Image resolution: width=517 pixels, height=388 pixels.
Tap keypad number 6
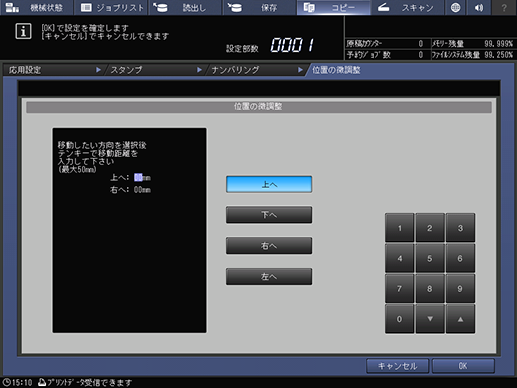coord(460,258)
